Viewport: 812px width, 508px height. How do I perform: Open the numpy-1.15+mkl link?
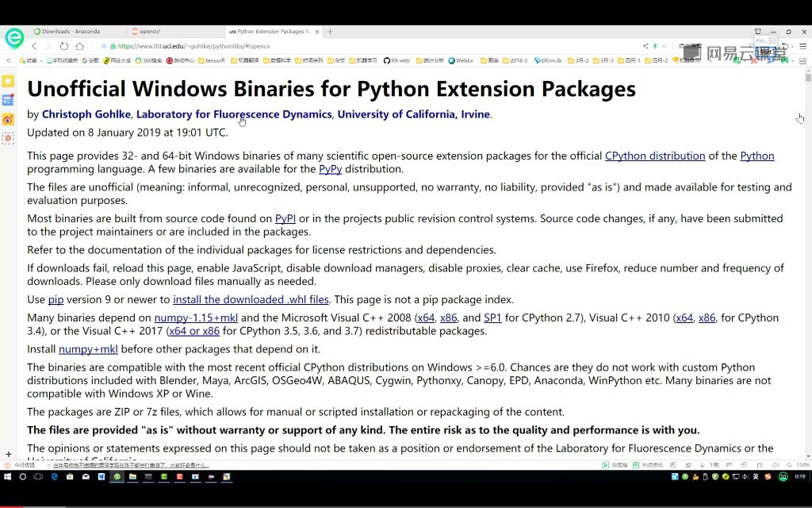pos(196,317)
